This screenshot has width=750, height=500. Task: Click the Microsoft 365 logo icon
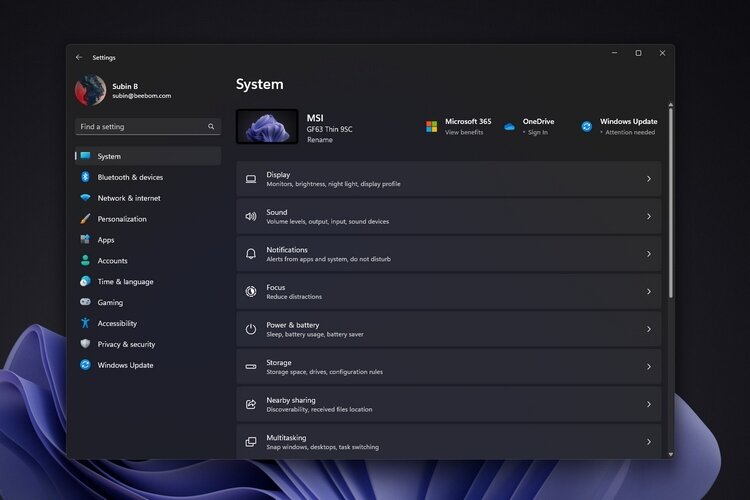point(431,126)
